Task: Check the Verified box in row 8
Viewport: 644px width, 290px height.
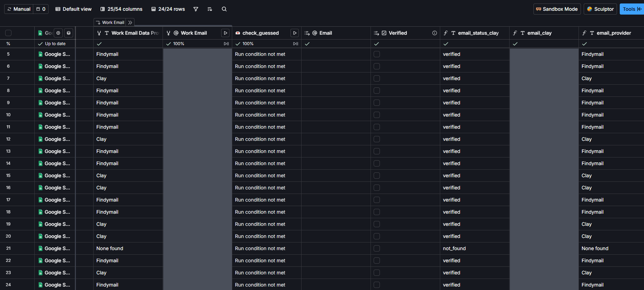Action: [377, 91]
